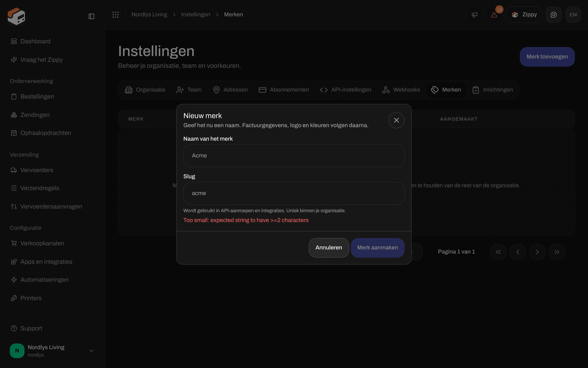Open Verzendregels page

pyautogui.click(x=52, y=188)
